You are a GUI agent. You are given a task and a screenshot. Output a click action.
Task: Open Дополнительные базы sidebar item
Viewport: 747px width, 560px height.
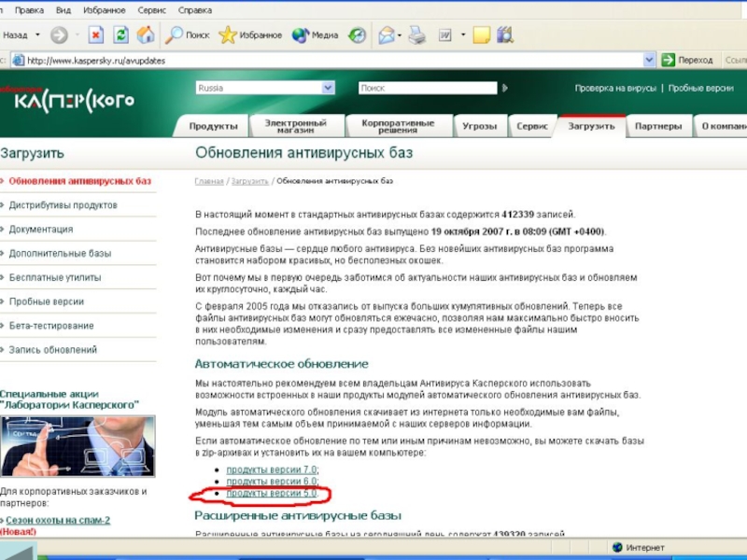(x=60, y=253)
